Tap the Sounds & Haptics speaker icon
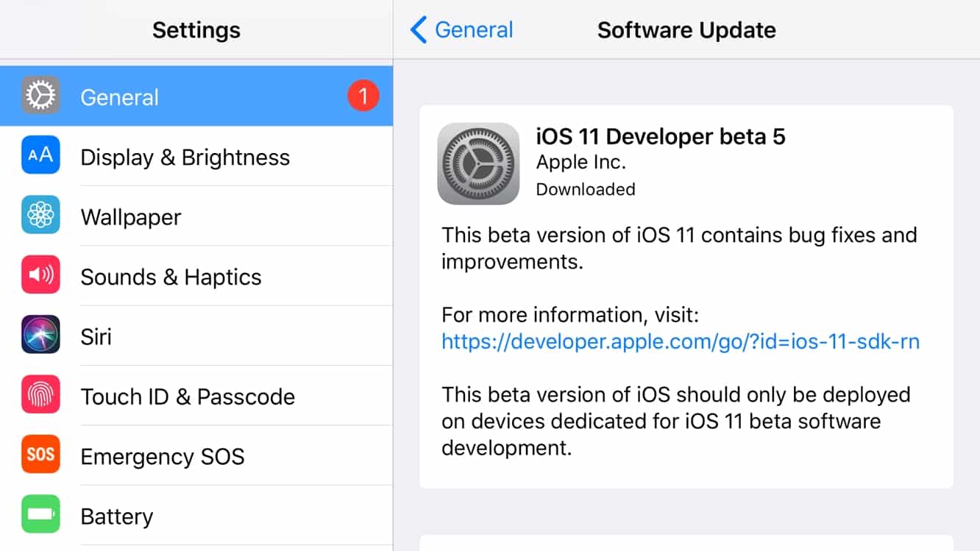 tap(40, 275)
